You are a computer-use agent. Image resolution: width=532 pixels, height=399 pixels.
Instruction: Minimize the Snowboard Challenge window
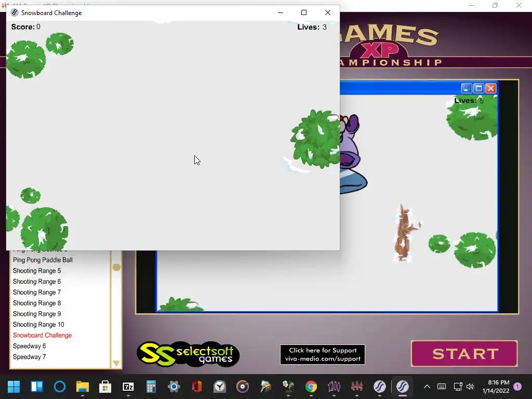click(x=280, y=13)
